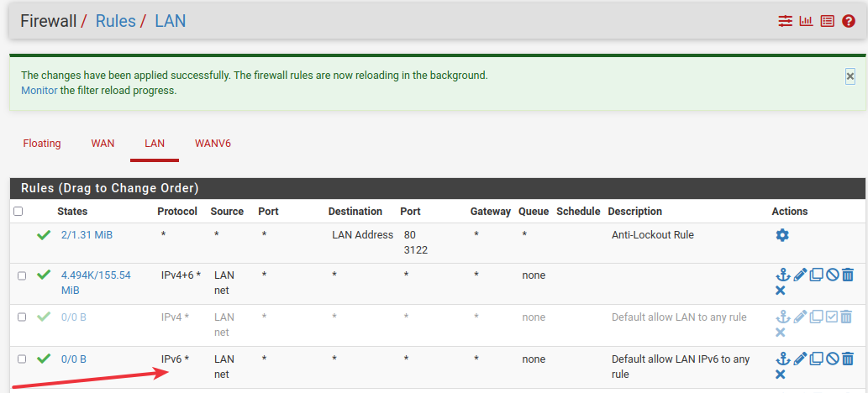Select the IPv6 rule row checkbox
Image resolution: width=868 pixels, height=393 pixels.
(x=22, y=359)
